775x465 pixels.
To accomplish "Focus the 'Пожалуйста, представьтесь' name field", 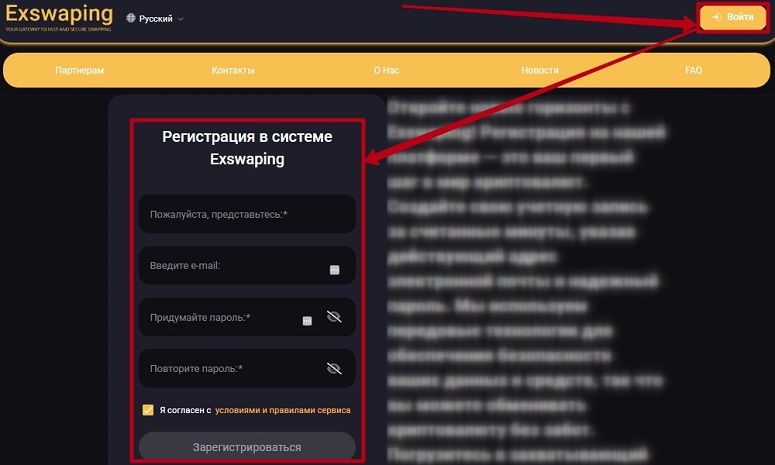I will pos(247,214).
